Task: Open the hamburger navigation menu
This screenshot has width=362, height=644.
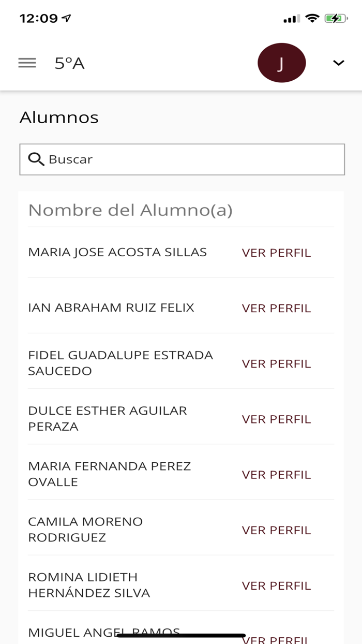Action: click(x=26, y=62)
